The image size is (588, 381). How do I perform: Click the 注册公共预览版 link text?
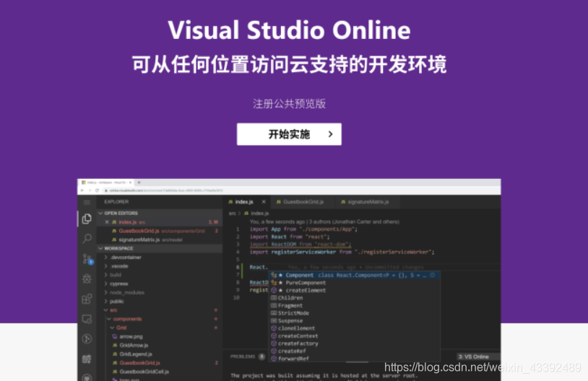[x=289, y=104]
